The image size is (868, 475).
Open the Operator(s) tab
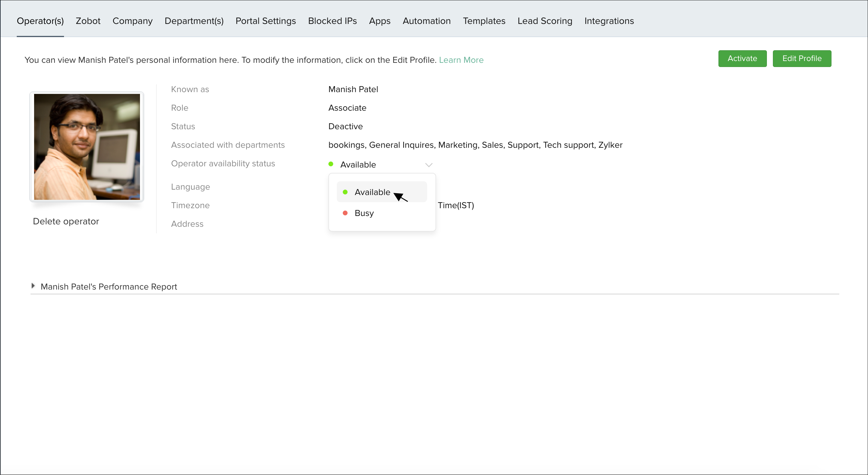[x=40, y=21]
